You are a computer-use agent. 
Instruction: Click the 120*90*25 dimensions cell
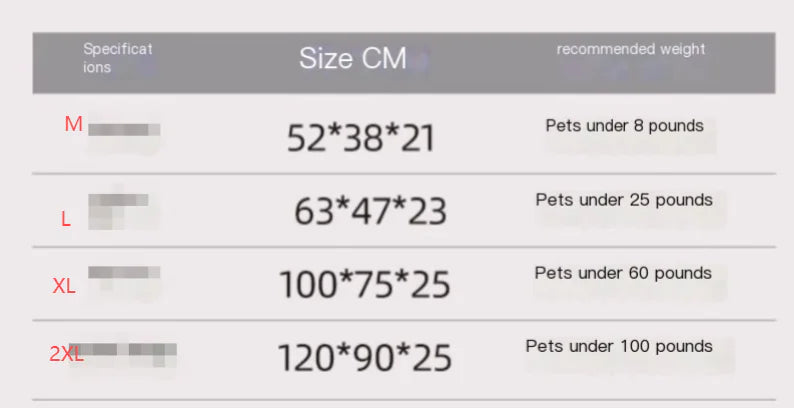[364, 357]
